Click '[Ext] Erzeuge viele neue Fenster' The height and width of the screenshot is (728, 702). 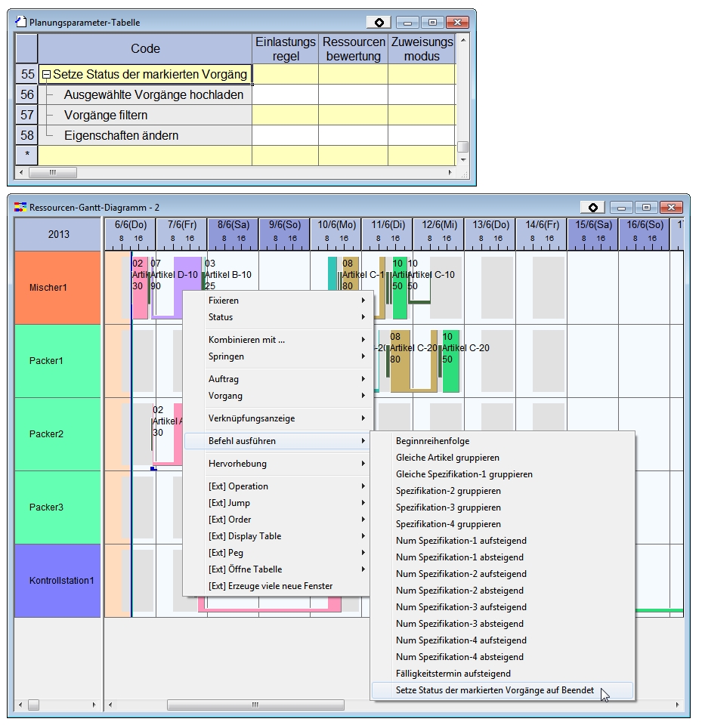pos(271,586)
